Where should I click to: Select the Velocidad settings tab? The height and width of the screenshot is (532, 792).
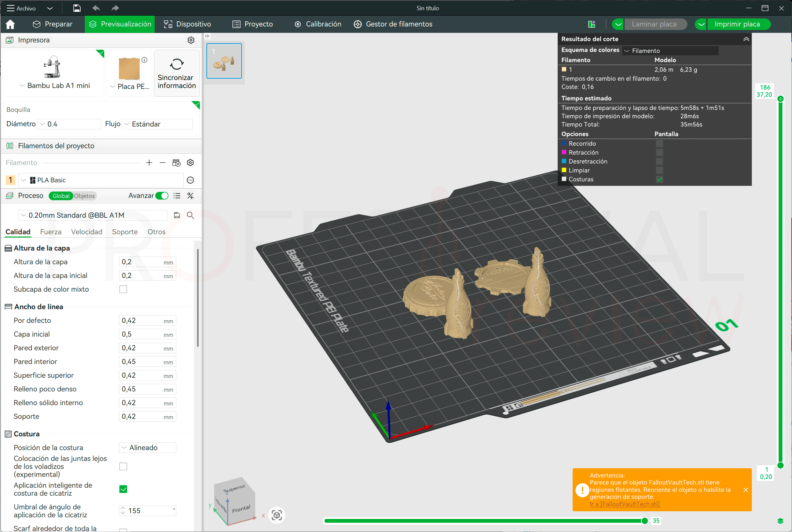(86, 232)
